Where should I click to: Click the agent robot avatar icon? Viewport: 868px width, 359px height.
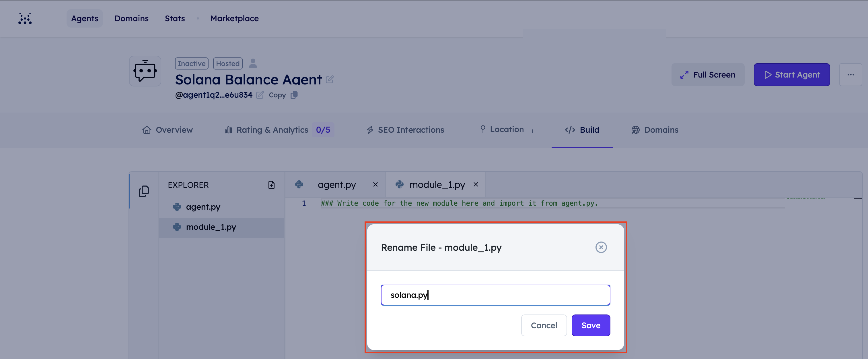coord(145,71)
